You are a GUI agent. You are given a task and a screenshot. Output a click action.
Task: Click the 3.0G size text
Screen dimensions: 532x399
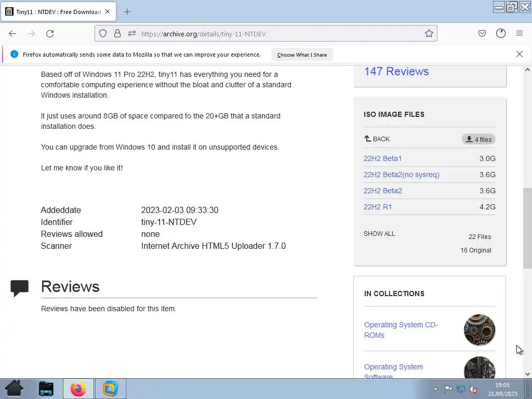pyautogui.click(x=487, y=158)
